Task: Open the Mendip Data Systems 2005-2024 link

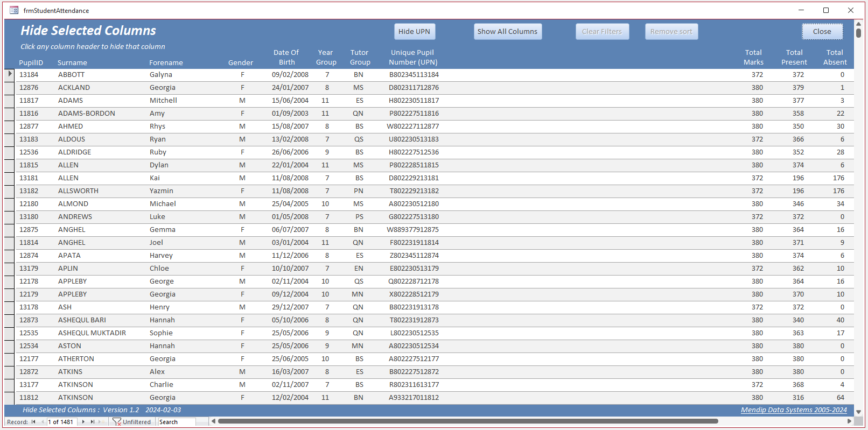Action: 794,410
